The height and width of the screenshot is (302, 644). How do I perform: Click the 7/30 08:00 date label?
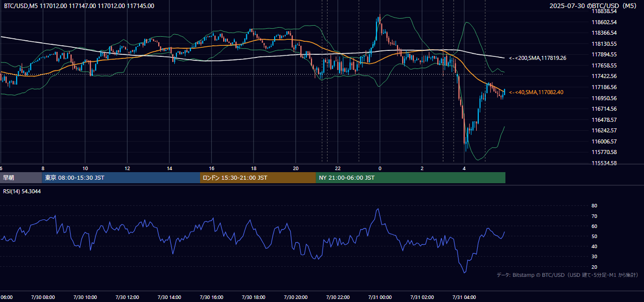pos(43,297)
